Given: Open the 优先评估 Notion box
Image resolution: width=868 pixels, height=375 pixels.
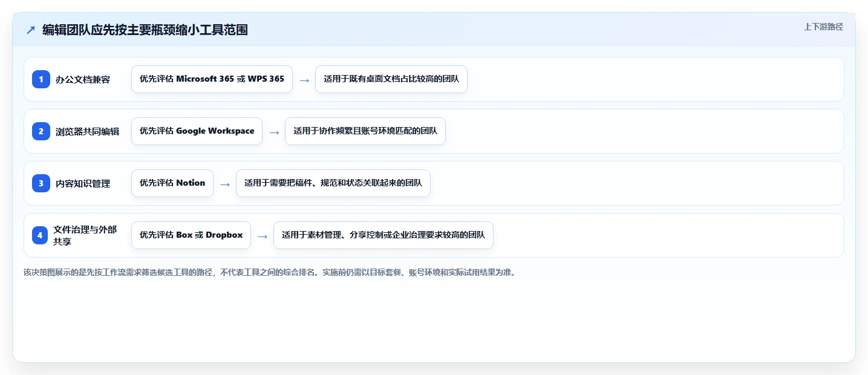Looking at the screenshot, I should [172, 183].
